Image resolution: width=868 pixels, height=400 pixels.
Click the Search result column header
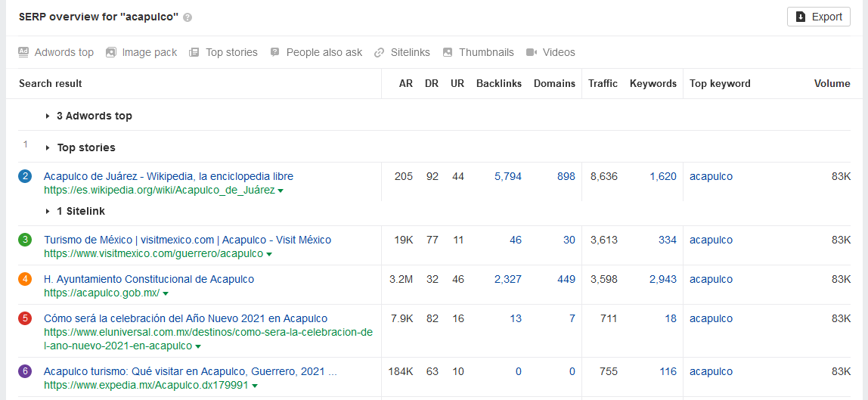coord(51,83)
